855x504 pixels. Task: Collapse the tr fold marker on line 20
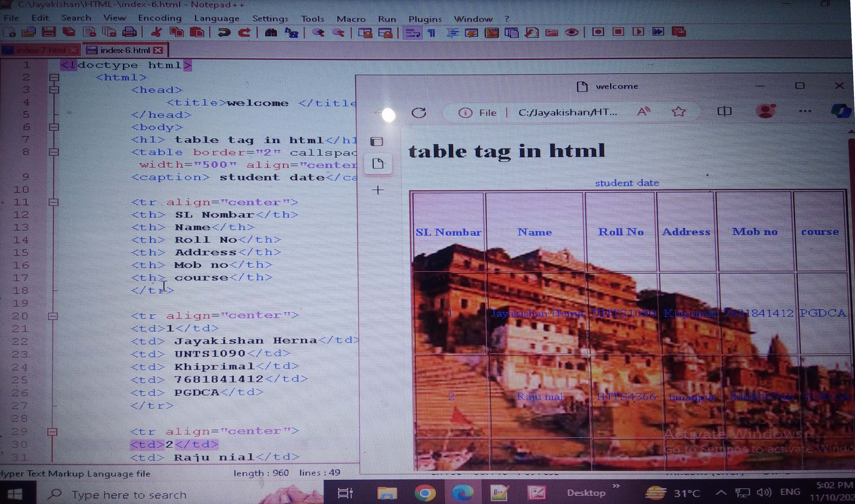pyautogui.click(x=53, y=316)
